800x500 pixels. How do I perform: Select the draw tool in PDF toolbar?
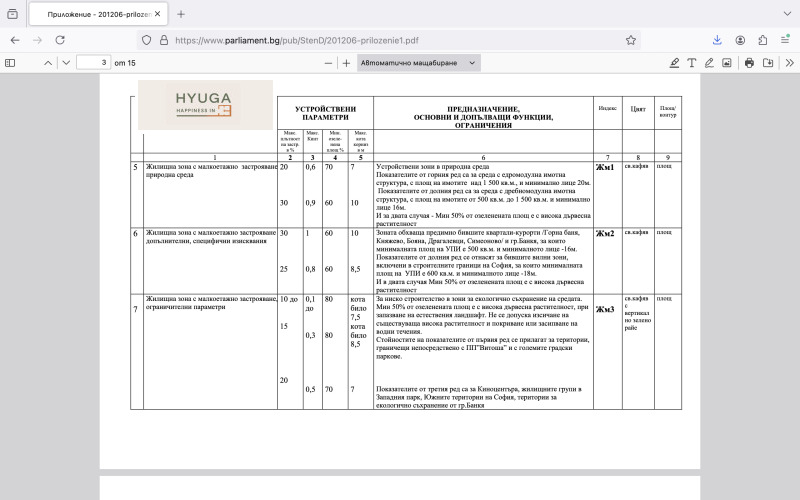coord(709,62)
